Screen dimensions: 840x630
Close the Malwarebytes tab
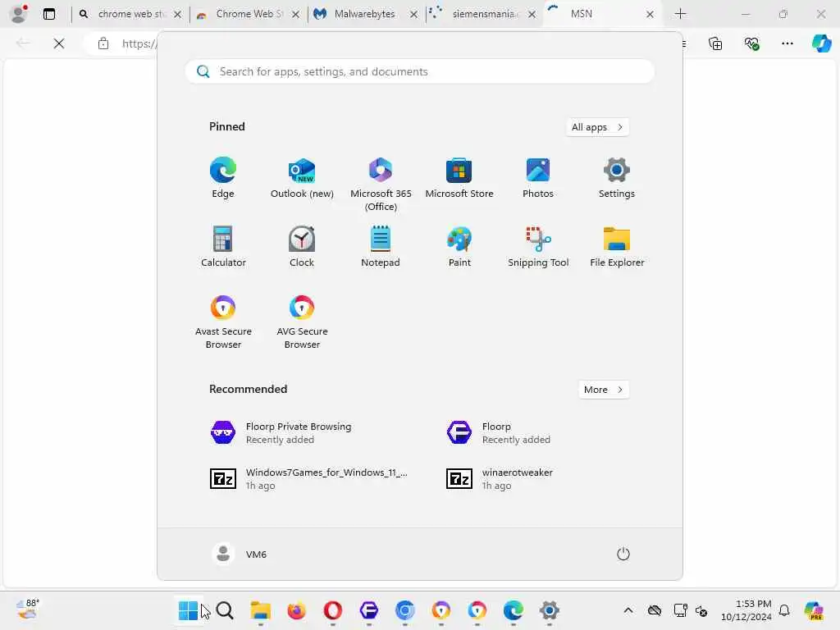(413, 15)
